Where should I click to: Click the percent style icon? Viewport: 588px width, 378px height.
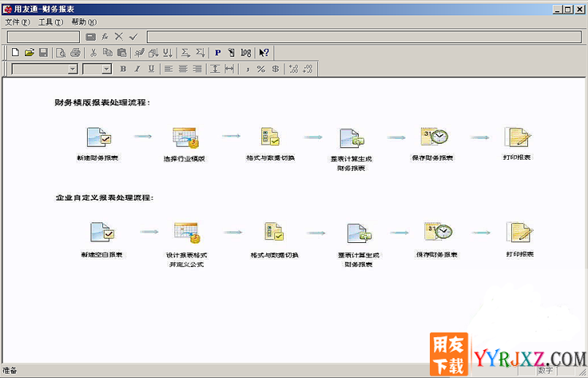(x=261, y=69)
